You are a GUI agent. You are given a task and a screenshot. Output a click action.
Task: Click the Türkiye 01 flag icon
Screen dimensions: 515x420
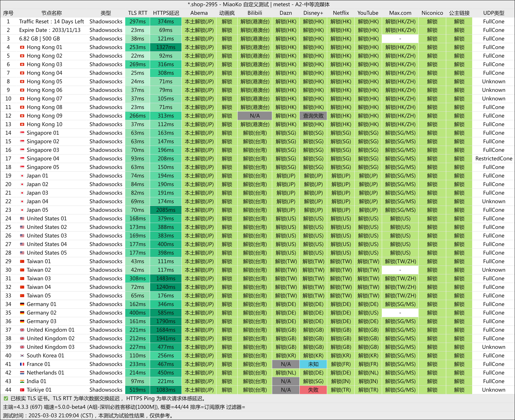click(x=22, y=390)
